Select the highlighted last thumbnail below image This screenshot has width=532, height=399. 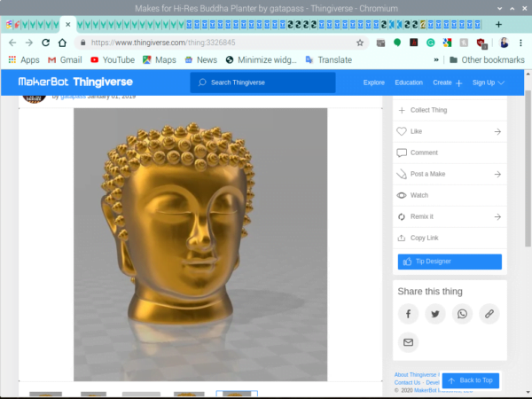point(237,394)
